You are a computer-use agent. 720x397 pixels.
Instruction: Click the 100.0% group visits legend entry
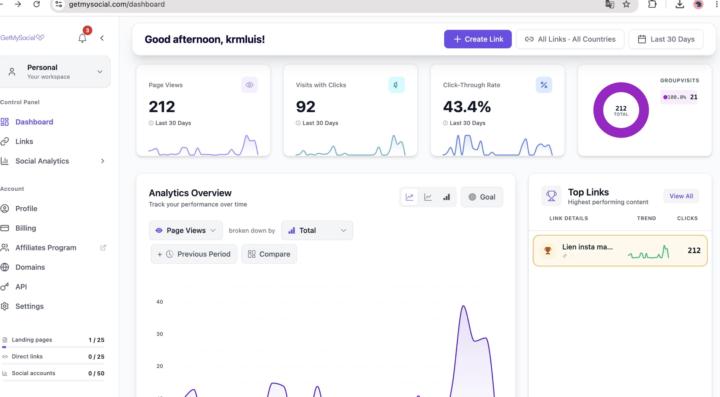point(680,97)
